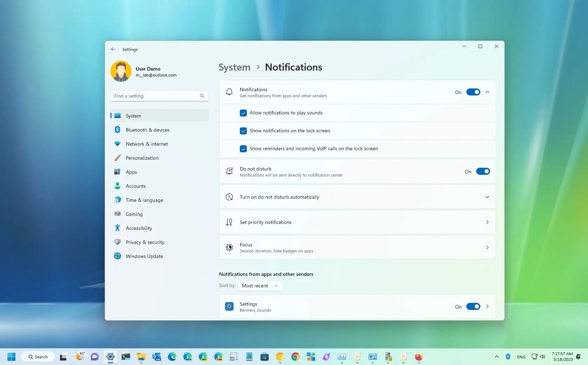Open Windows Terminal from the taskbar
This screenshot has width=588, height=365.
point(126,357)
